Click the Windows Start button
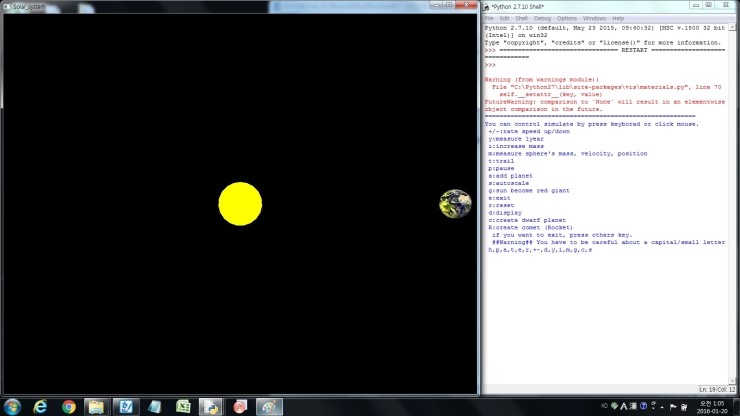This screenshot has height=416, width=740. (12, 406)
